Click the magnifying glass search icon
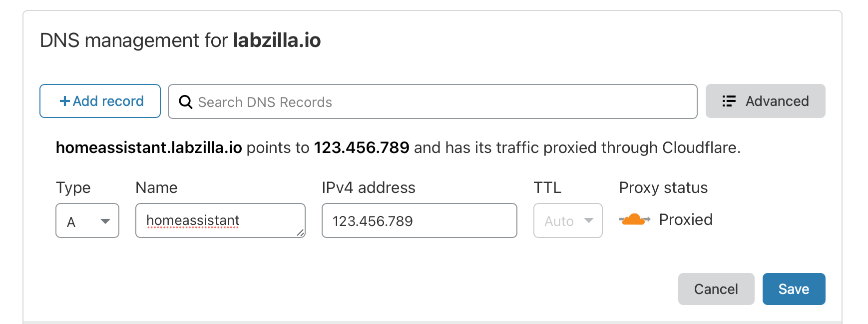This screenshot has width=868, height=324. [186, 102]
